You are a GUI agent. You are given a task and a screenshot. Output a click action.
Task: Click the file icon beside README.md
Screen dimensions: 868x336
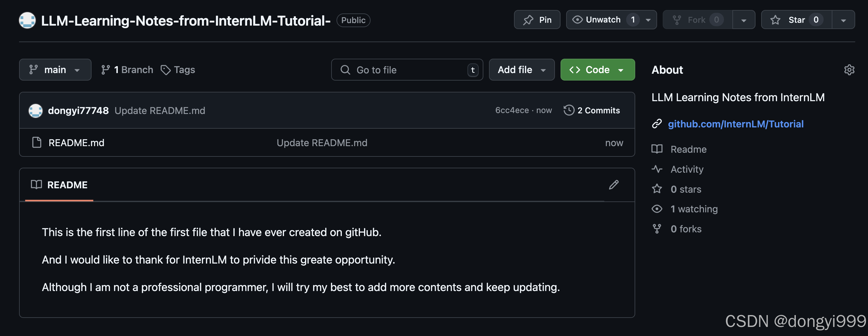[x=36, y=142]
